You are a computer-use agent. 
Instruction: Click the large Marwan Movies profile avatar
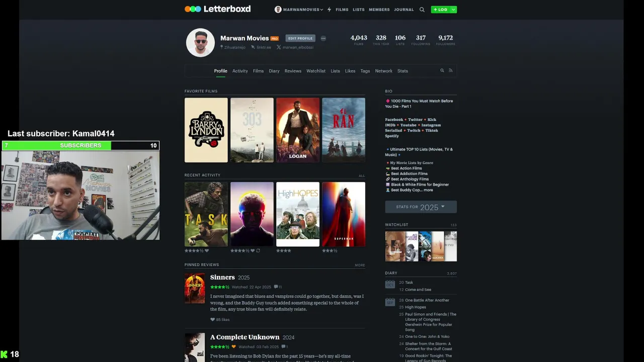pos(201,43)
